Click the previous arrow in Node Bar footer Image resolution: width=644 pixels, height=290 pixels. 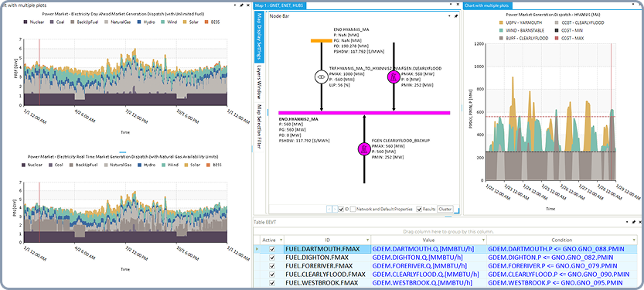point(329,209)
